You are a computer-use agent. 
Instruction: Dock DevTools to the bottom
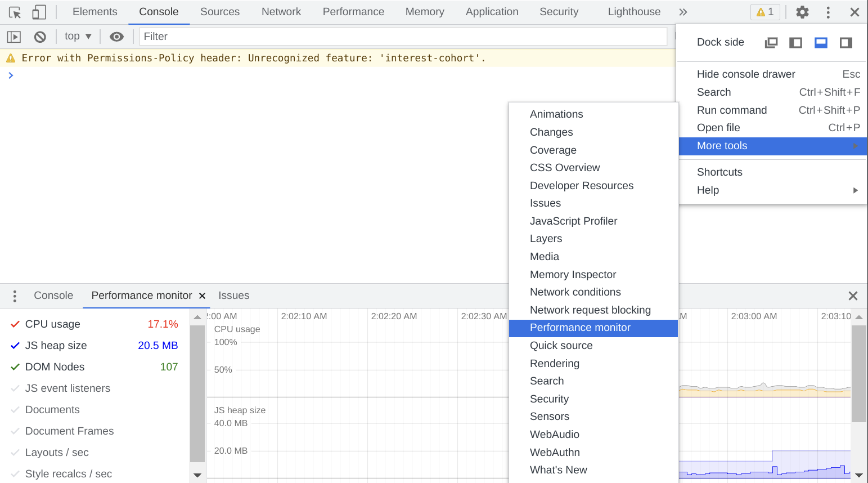coord(821,43)
